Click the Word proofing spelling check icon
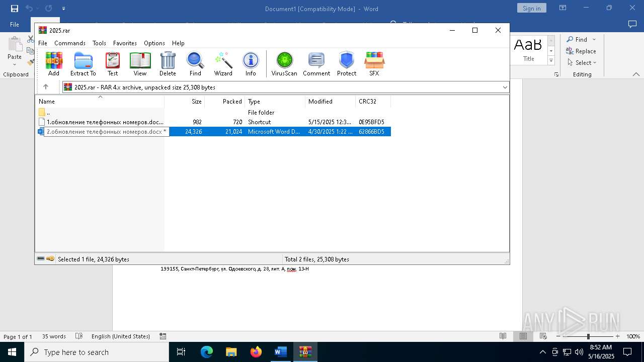Screen dimensions: 644x362 tap(79, 336)
